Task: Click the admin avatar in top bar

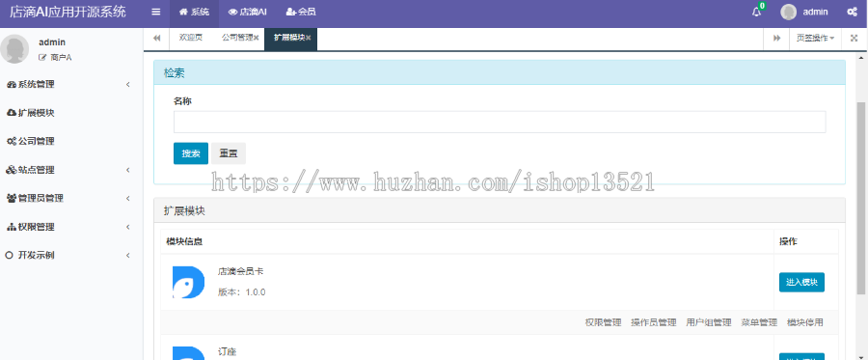Action: point(788,13)
